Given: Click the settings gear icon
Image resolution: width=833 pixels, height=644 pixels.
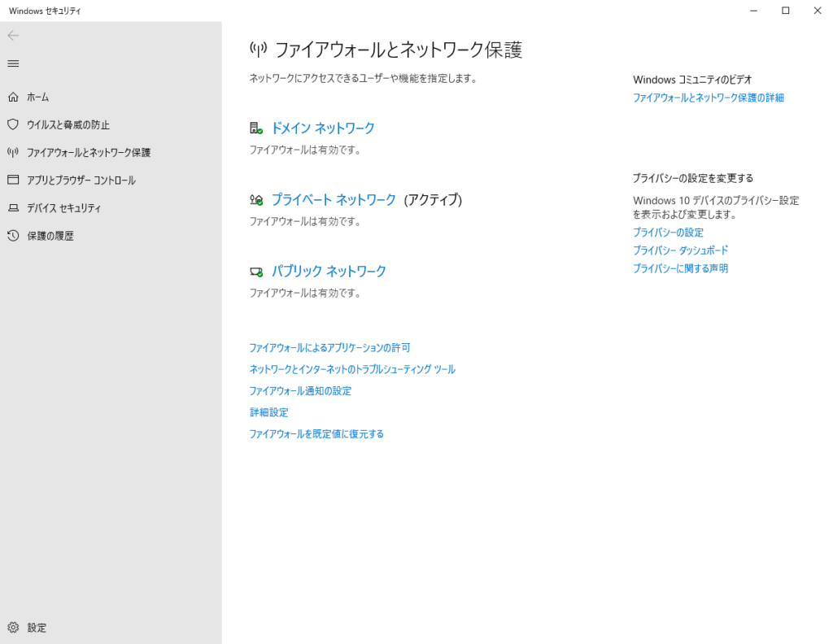Looking at the screenshot, I should tap(13, 628).
